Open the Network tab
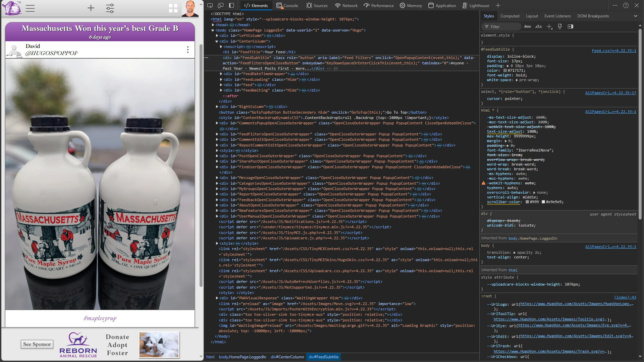644x362 pixels. 346,5
